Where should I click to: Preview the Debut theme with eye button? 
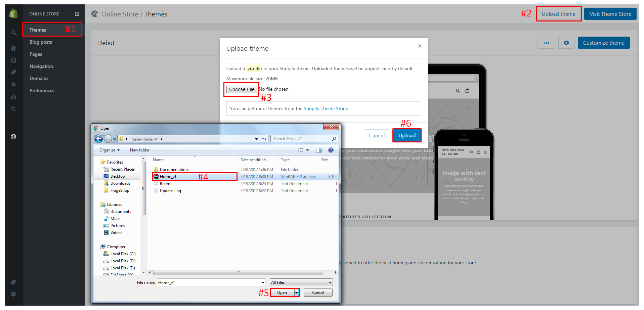pos(566,43)
